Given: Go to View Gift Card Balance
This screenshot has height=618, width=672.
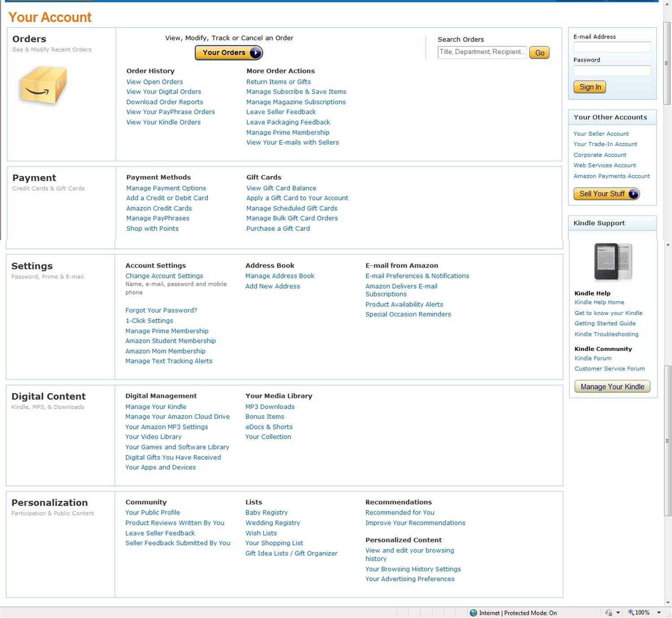Looking at the screenshot, I should 281,188.
